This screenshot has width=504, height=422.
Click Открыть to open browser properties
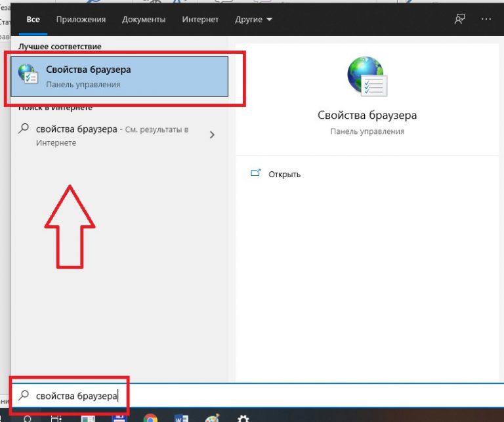pos(284,175)
